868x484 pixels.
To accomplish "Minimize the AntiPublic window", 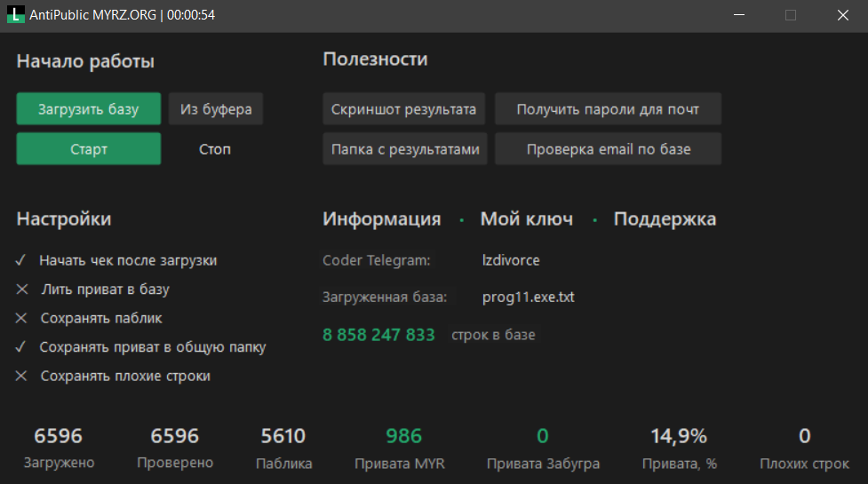I will 738,15.
